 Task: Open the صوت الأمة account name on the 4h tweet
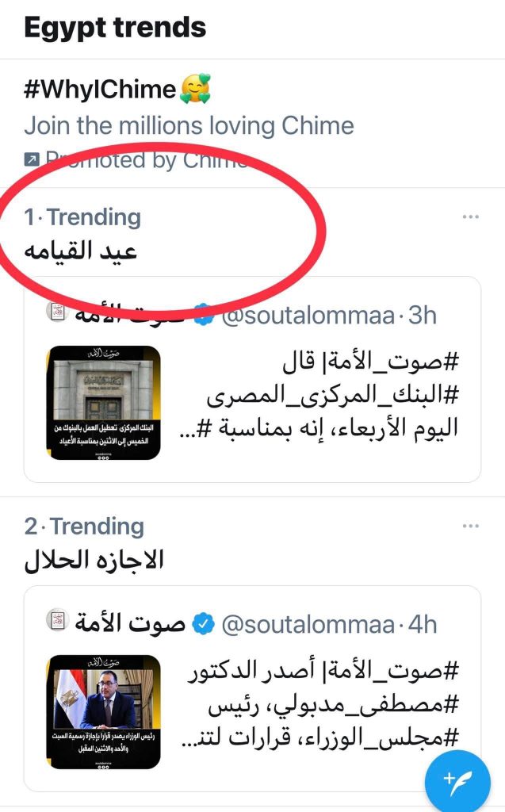[131, 624]
